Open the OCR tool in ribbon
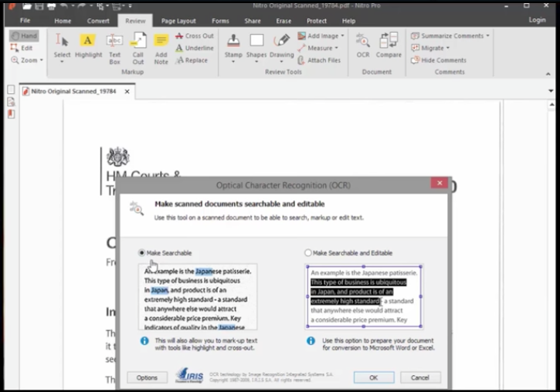 click(x=363, y=44)
